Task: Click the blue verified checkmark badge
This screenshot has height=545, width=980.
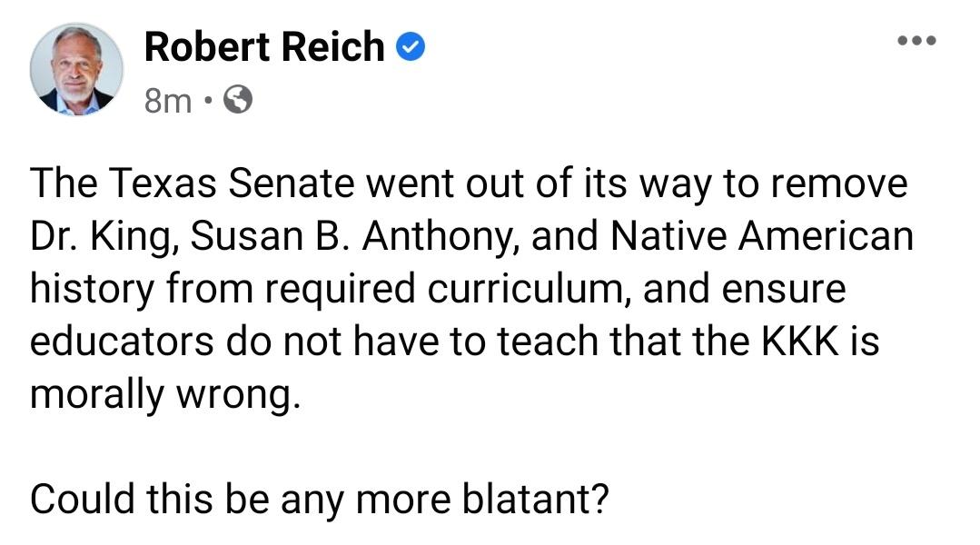Action: click(411, 47)
